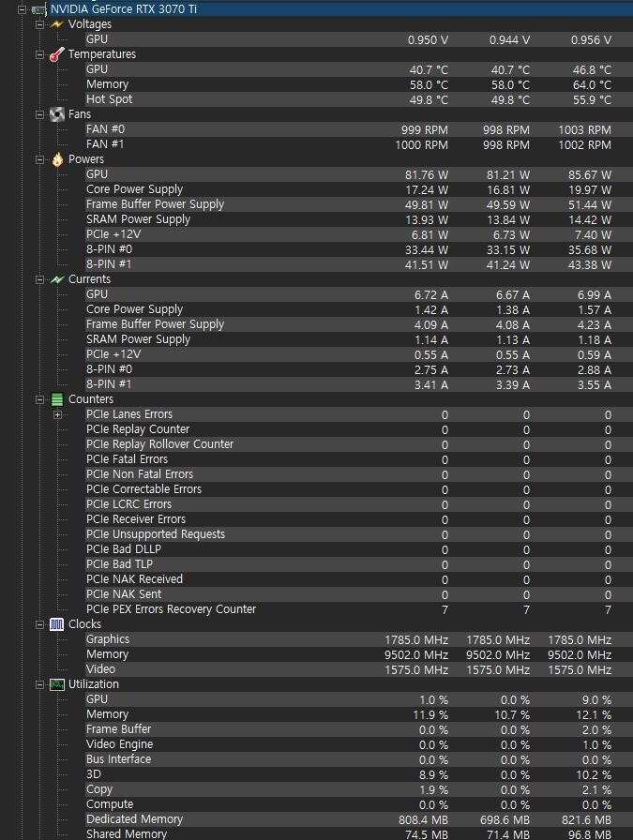Collapse the Clocks section

point(39,624)
